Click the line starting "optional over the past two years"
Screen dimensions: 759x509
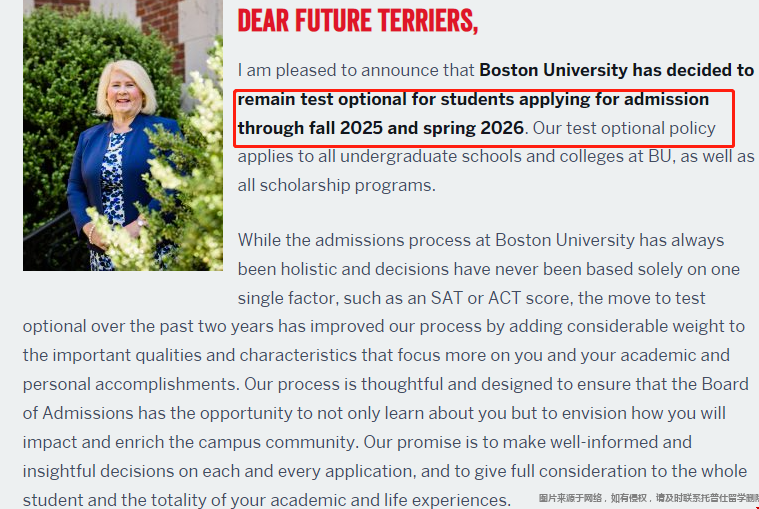tap(383, 327)
